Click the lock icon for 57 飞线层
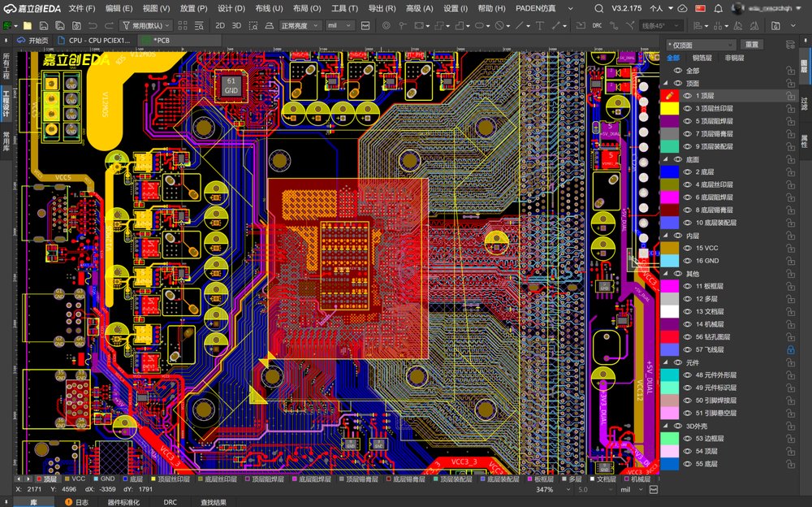 click(790, 349)
